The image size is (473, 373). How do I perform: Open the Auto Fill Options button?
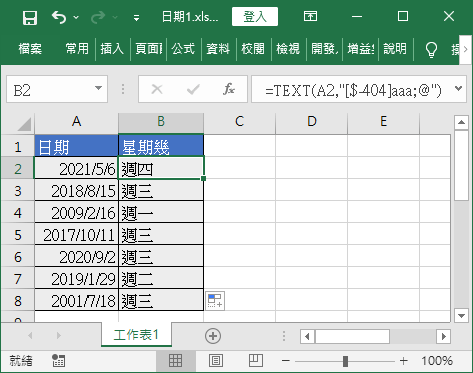(x=215, y=301)
